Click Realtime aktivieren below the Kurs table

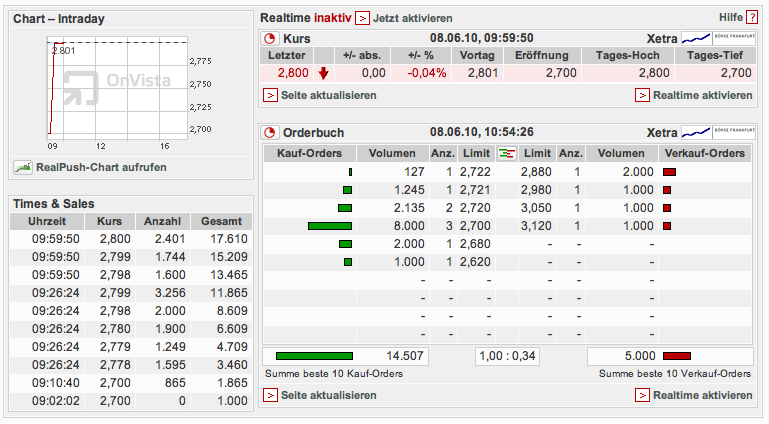(x=702, y=95)
